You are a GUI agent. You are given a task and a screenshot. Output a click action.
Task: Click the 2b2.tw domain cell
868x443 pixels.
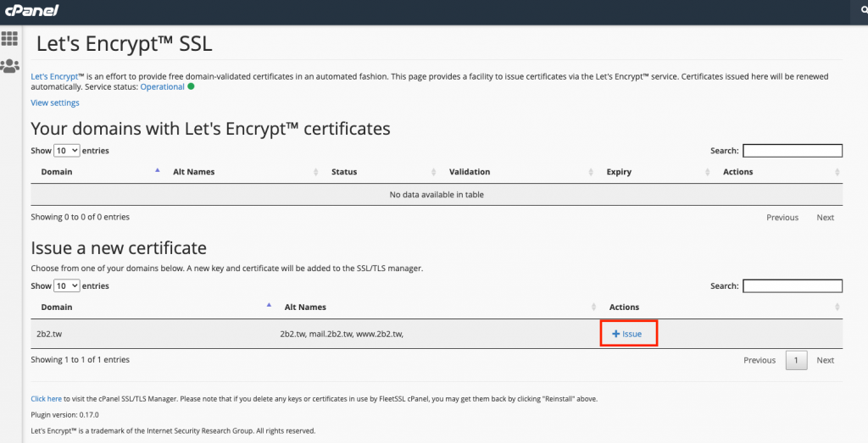coord(49,334)
